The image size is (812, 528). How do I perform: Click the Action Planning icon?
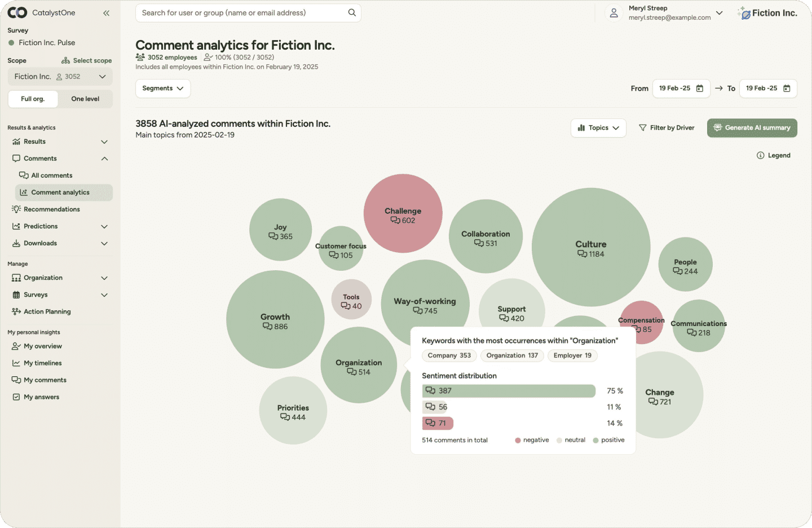click(16, 311)
